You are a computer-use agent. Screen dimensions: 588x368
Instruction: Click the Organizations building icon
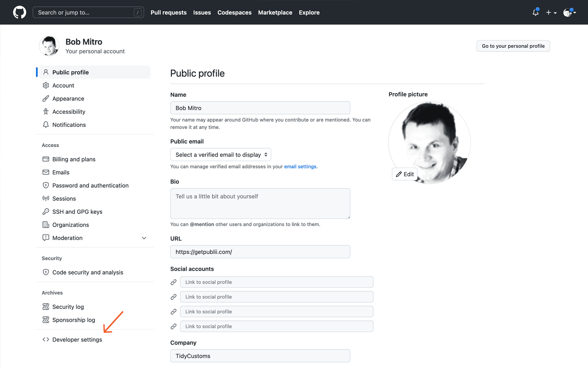click(x=45, y=224)
